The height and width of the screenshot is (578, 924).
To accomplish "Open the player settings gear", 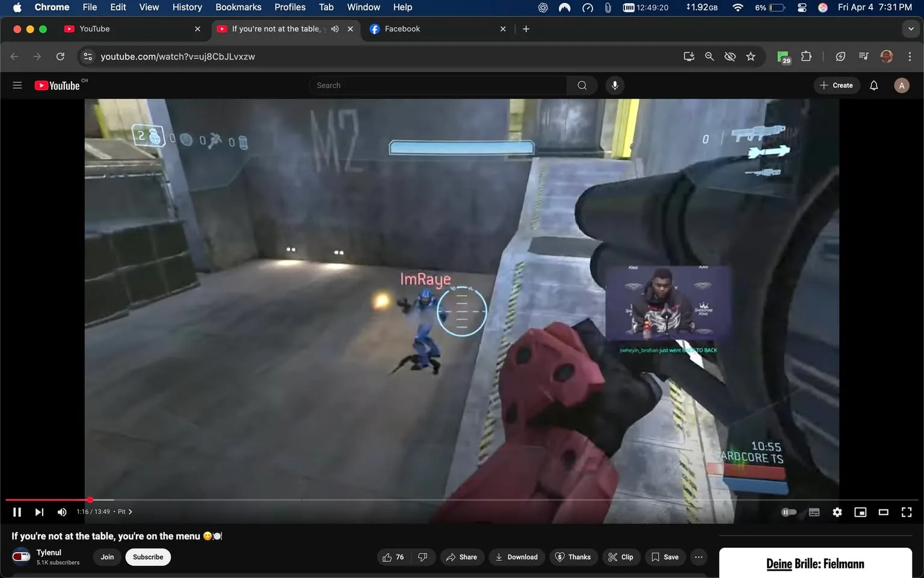I will point(837,512).
